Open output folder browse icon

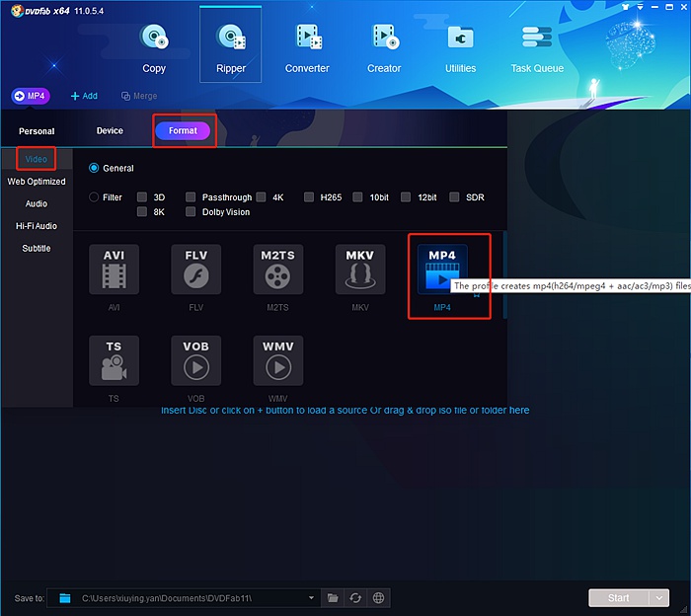333,598
